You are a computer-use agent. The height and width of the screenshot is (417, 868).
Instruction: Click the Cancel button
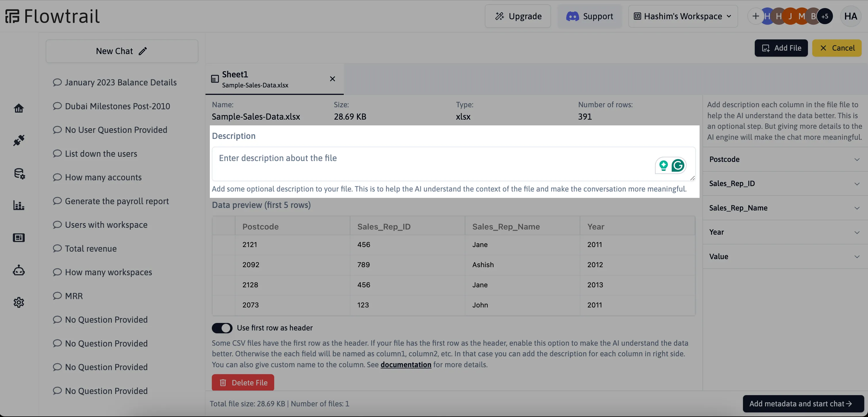(837, 48)
